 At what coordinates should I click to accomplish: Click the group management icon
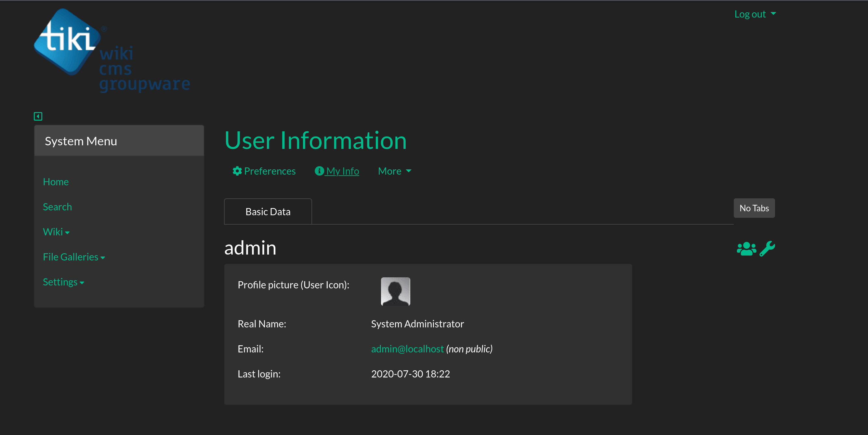(746, 249)
